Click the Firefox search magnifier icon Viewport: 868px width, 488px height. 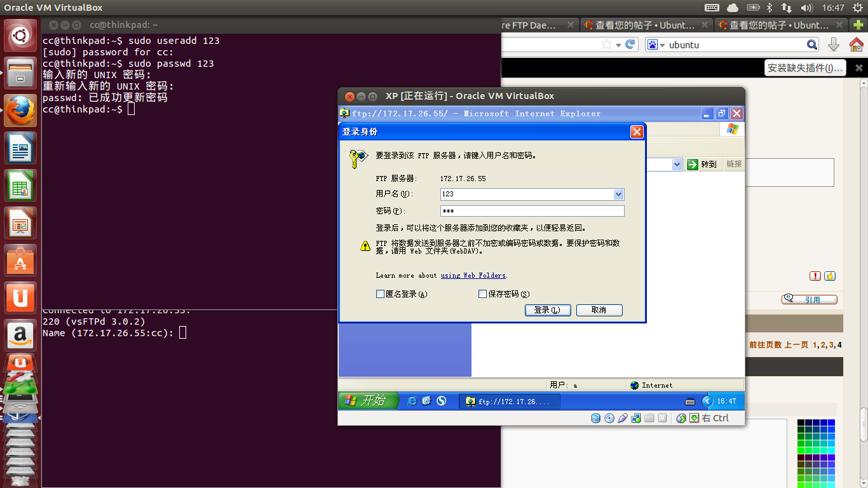[812, 44]
